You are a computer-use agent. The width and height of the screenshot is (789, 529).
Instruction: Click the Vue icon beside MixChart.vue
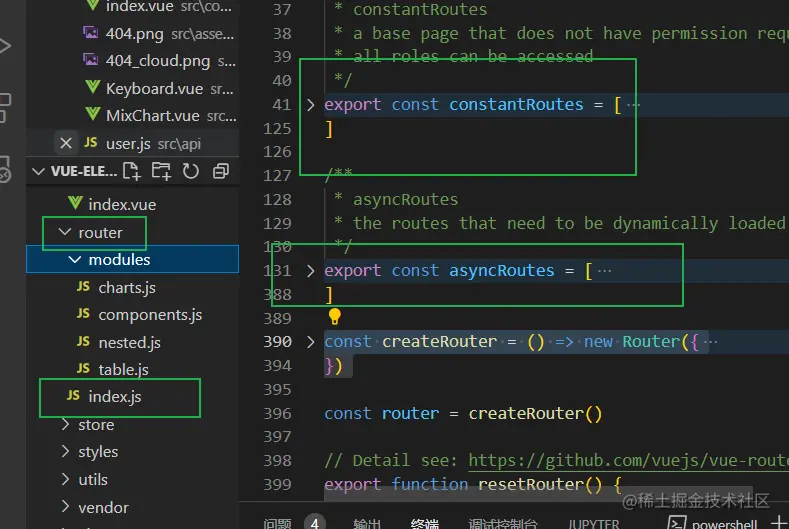(x=93, y=114)
